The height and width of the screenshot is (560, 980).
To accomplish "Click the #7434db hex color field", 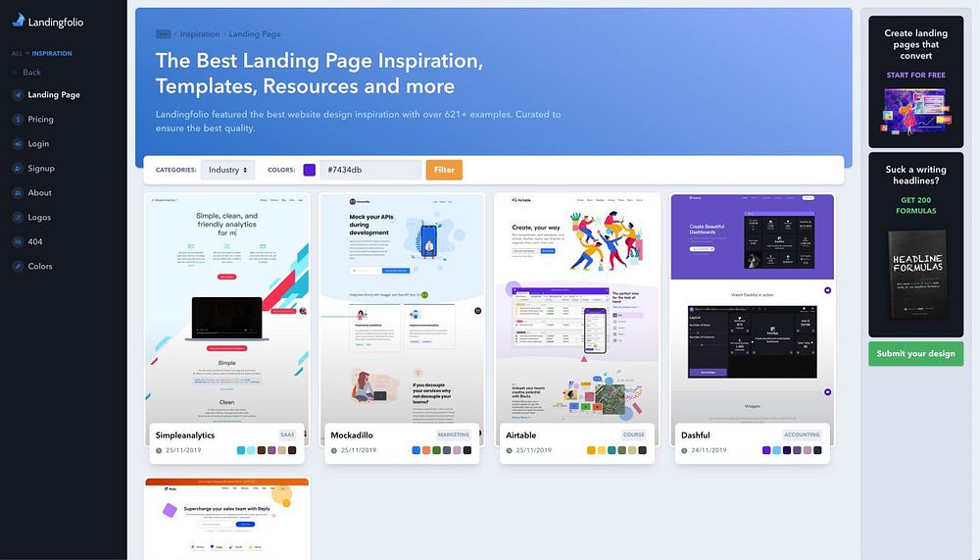I will coord(370,170).
